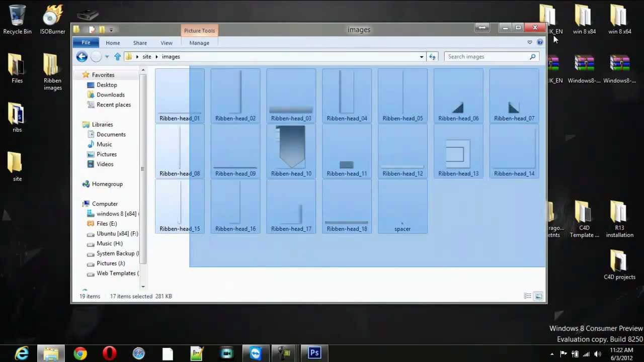Viewport: 644px width, 362px height.
Task: Click the chevron before 'site' in address bar
Action: [137, 57]
